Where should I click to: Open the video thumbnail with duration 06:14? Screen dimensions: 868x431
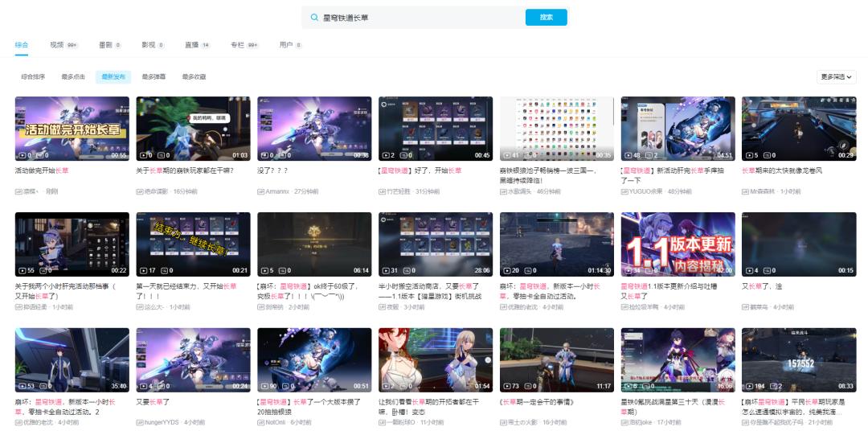pos(314,244)
